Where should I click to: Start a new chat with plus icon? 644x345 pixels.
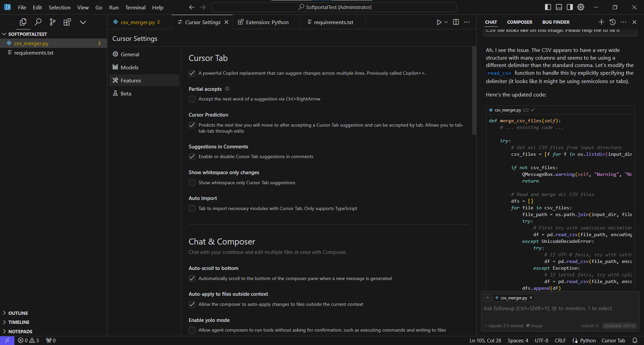pos(601,22)
